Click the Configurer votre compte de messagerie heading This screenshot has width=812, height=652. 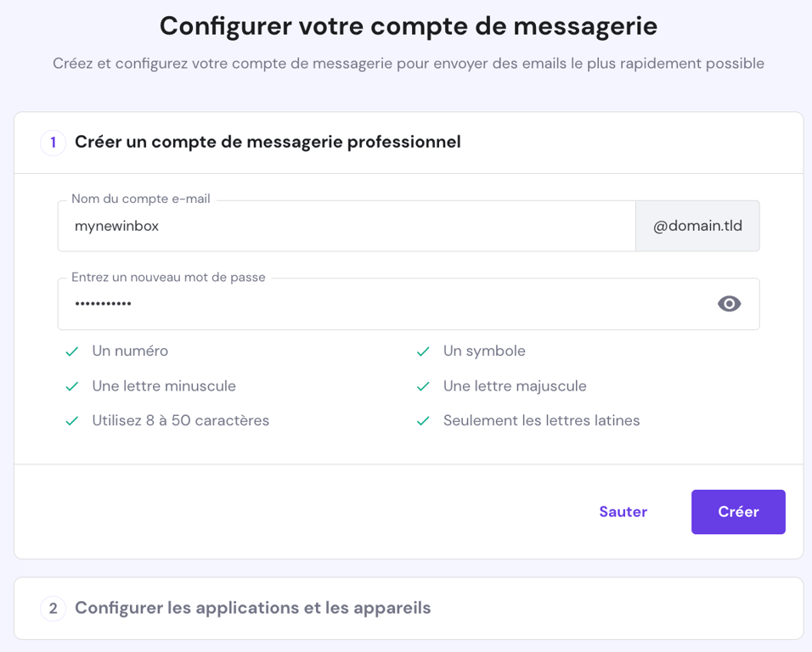406,25
